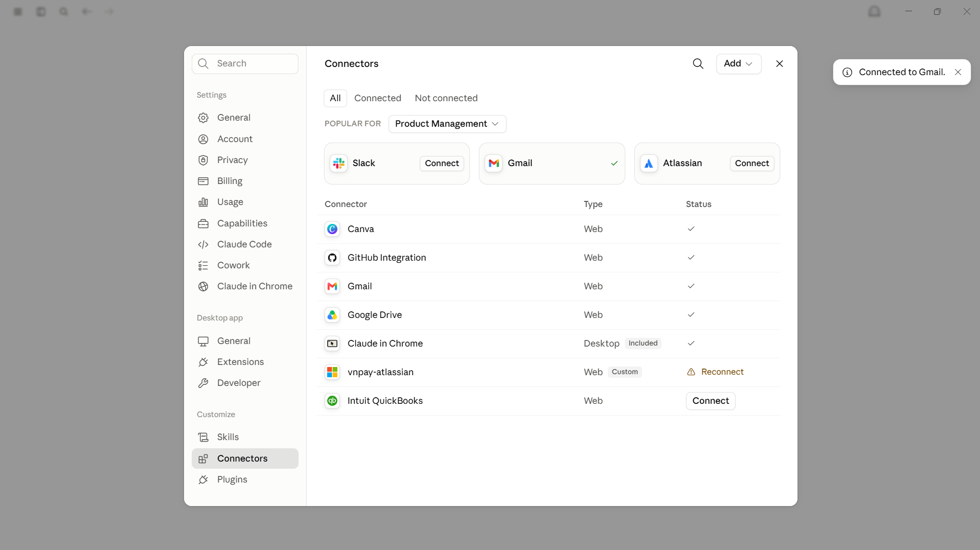The image size is (980, 550).
Task: Click the status checkmark in the Canva row
Action: [x=691, y=228]
